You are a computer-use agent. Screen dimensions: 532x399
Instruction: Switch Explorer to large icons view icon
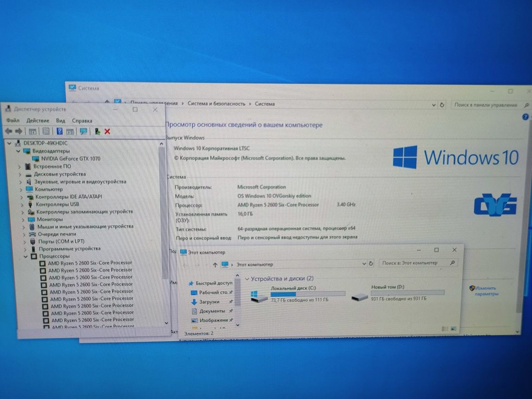(x=453, y=328)
